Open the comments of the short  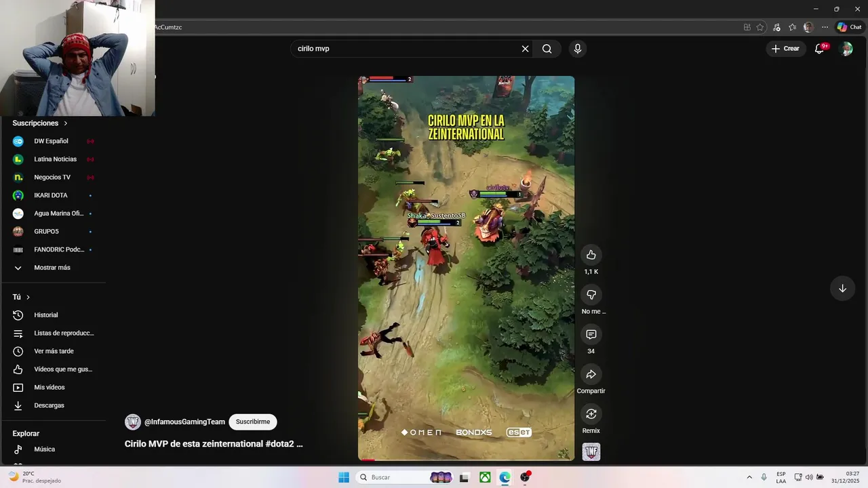[x=591, y=335]
